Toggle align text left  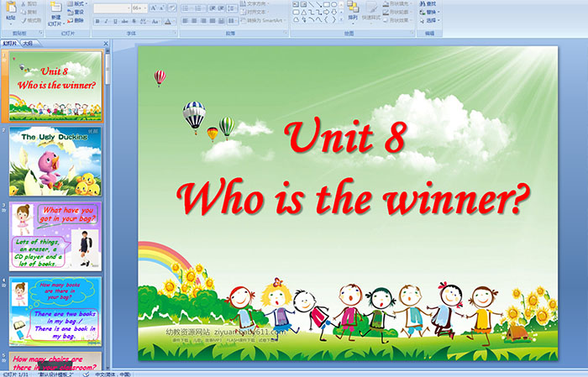(x=186, y=21)
